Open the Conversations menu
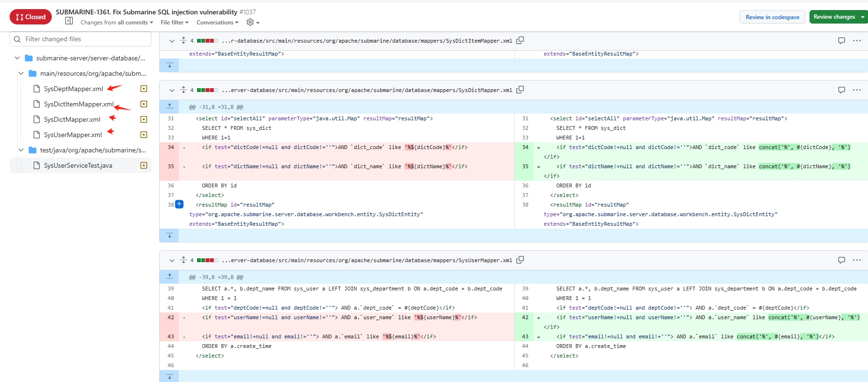Image resolution: width=868 pixels, height=382 pixels. click(x=217, y=23)
